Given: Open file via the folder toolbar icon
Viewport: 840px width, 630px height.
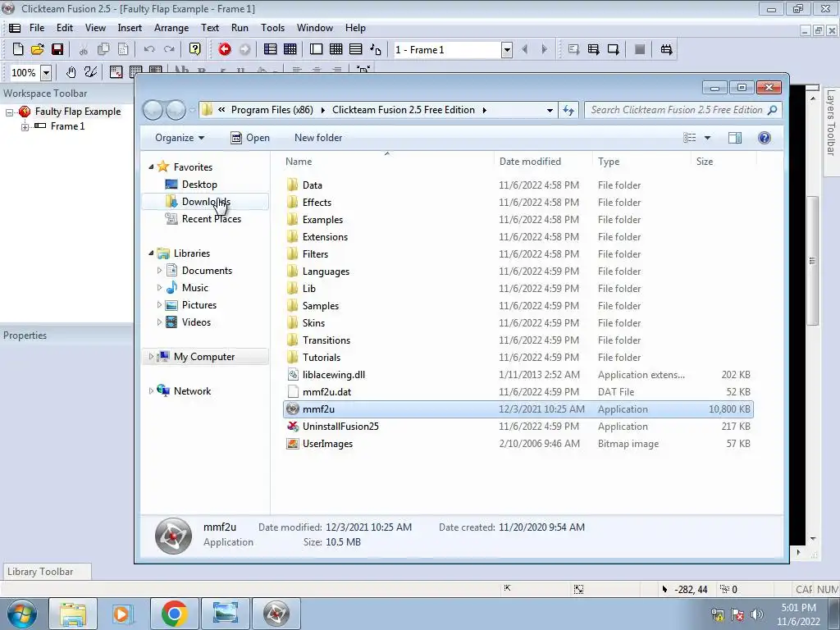Looking at the screenshot, I should pos(37,49).
